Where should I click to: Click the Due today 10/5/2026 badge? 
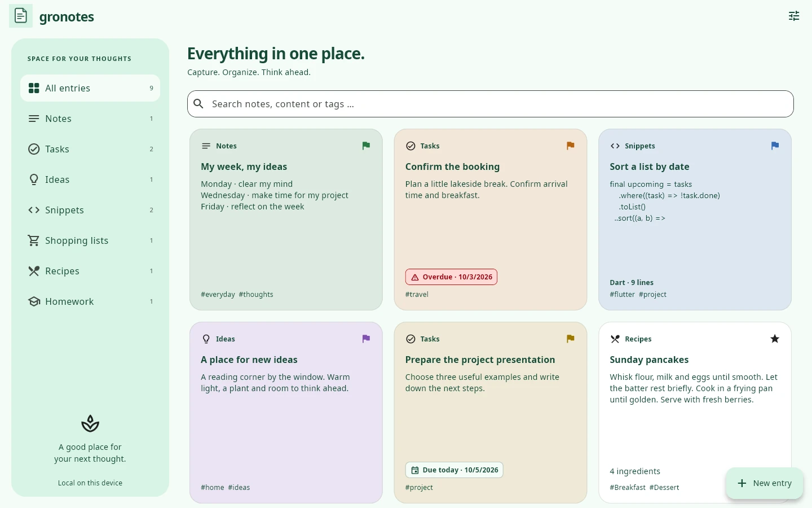tap(454, 470)
